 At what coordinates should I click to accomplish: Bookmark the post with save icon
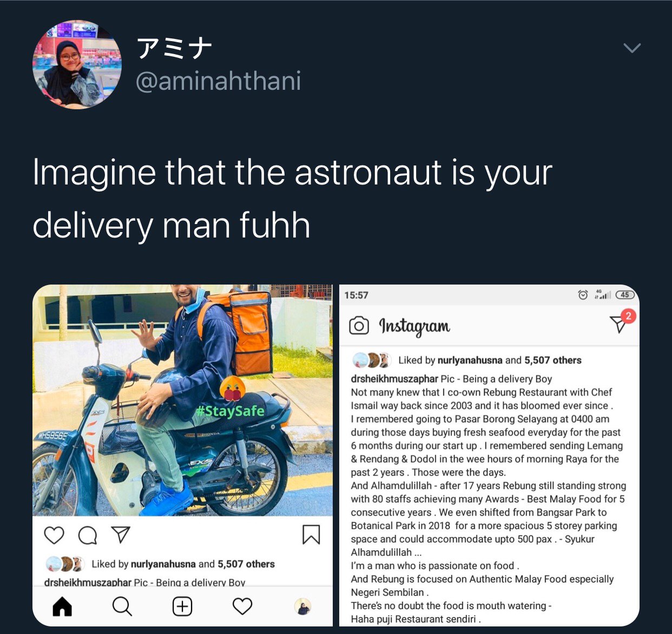[311, 534]
